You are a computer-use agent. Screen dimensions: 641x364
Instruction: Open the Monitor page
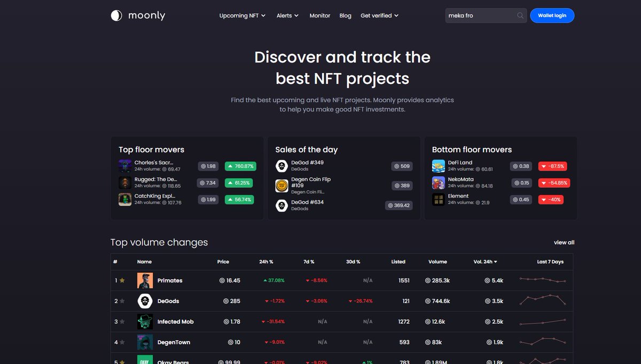tap(320, 15)
